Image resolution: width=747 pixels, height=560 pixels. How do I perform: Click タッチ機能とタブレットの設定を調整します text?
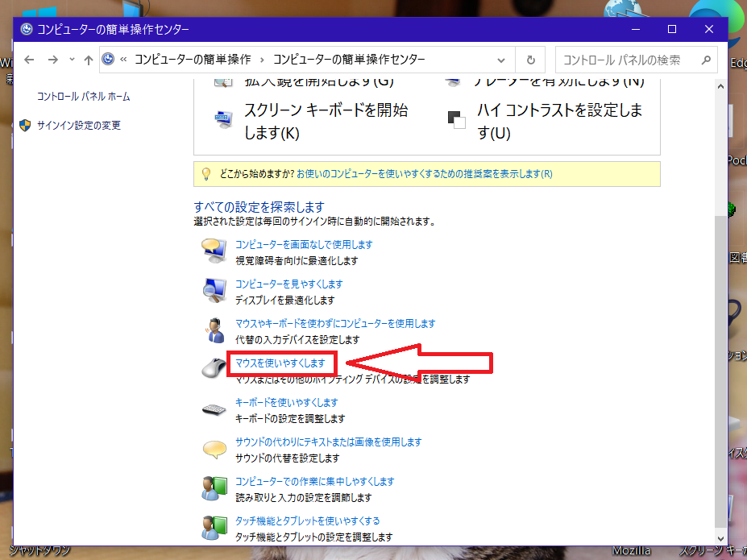[314, 537]
